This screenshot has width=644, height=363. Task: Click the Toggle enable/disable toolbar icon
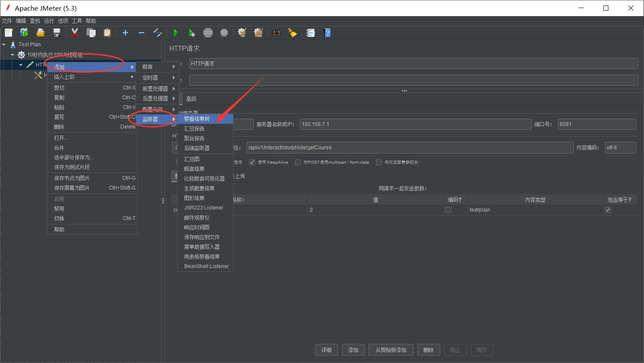pyautogui.click(x=158, y=33)
